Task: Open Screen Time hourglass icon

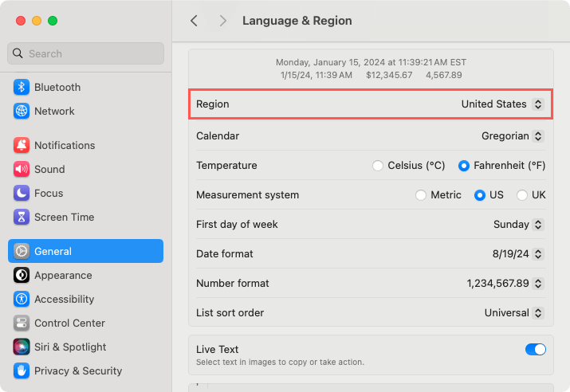Action: point(22,218)
